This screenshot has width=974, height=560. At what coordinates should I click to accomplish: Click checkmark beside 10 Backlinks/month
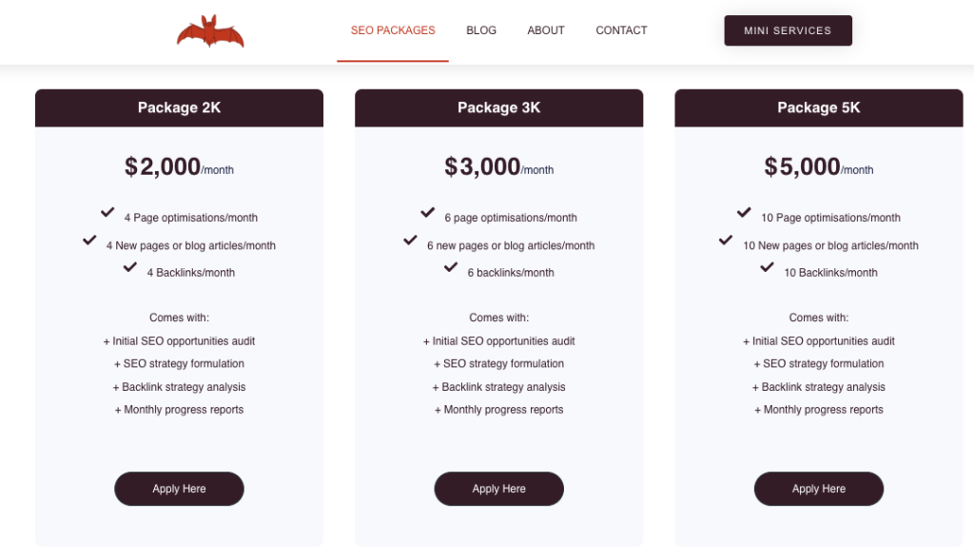pos(768,267)
